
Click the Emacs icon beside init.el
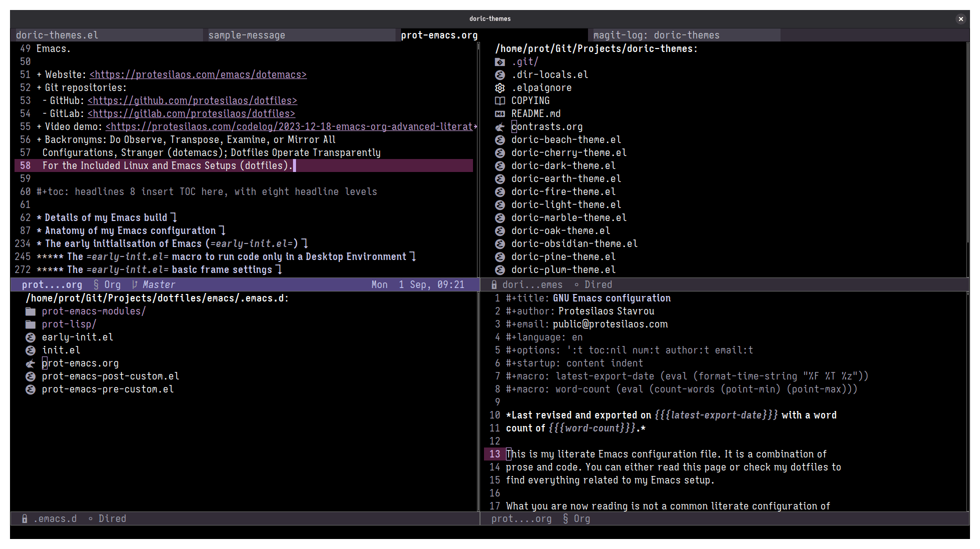30,350
